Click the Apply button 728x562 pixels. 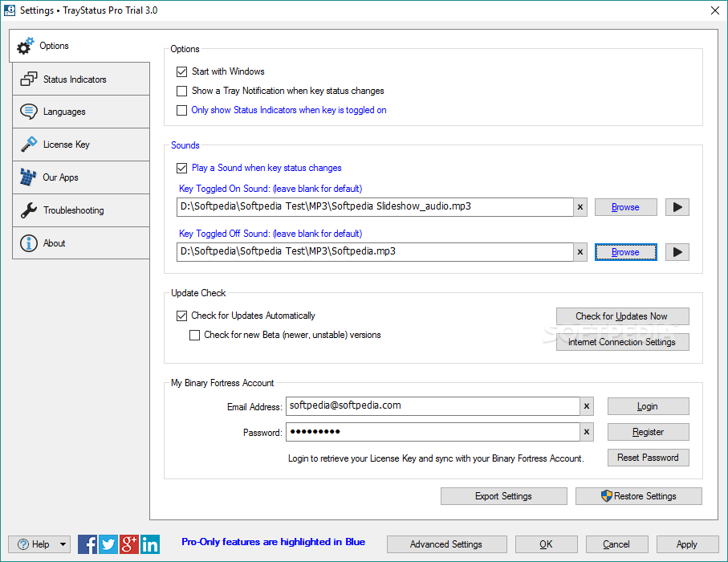(687, 544)
